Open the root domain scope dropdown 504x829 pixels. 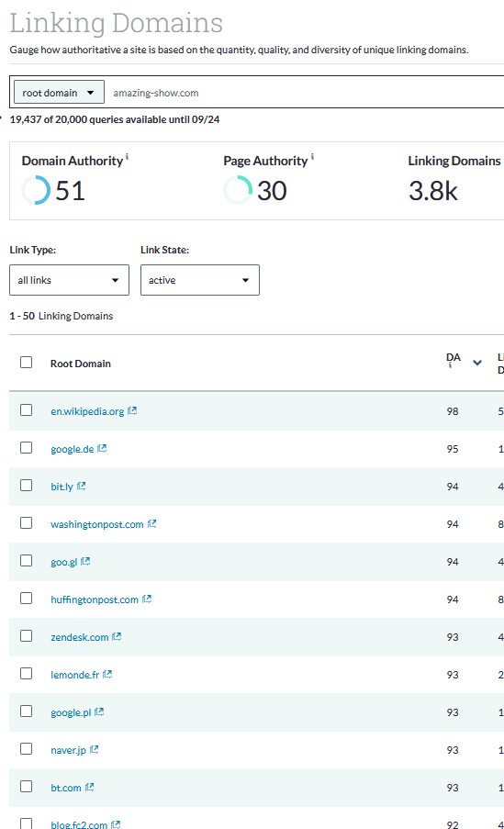pos(59,93)
